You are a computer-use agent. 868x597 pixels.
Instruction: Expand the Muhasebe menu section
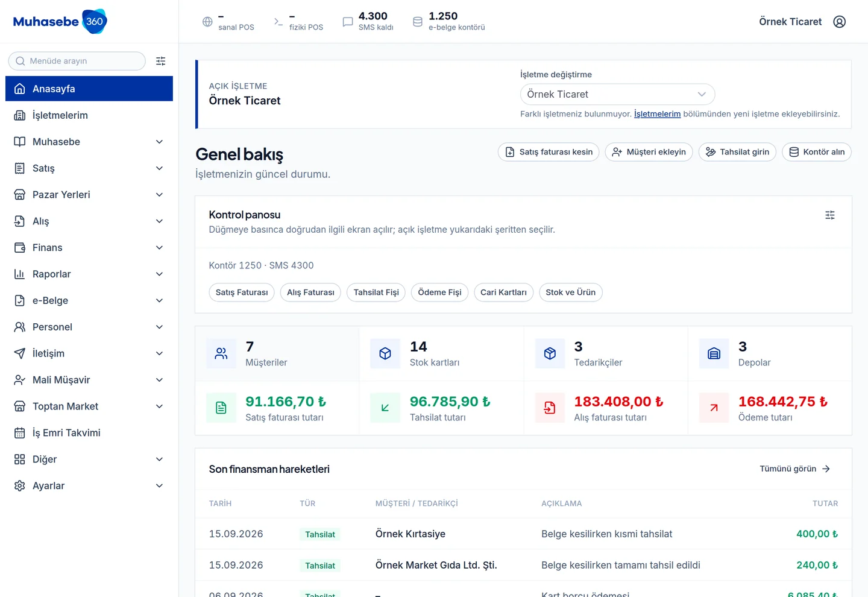[89, 142]
